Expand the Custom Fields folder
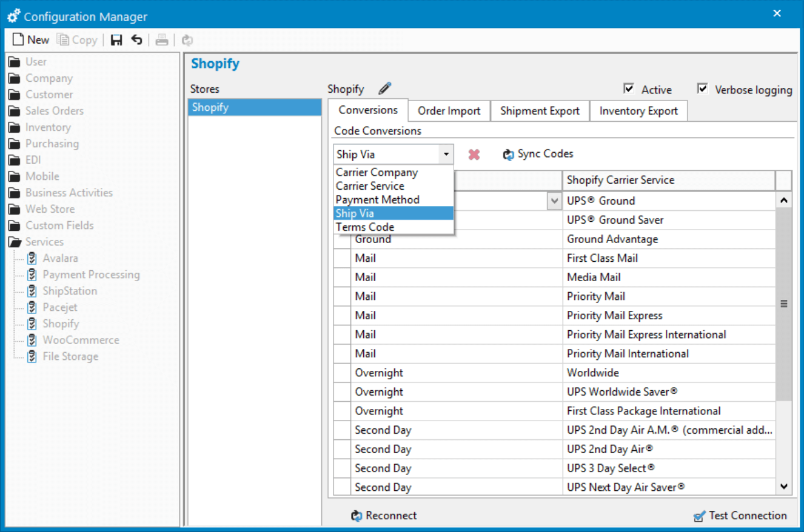The height and width of the screenshot is (532, 804). pyautogui.click(x=15, y=225)
